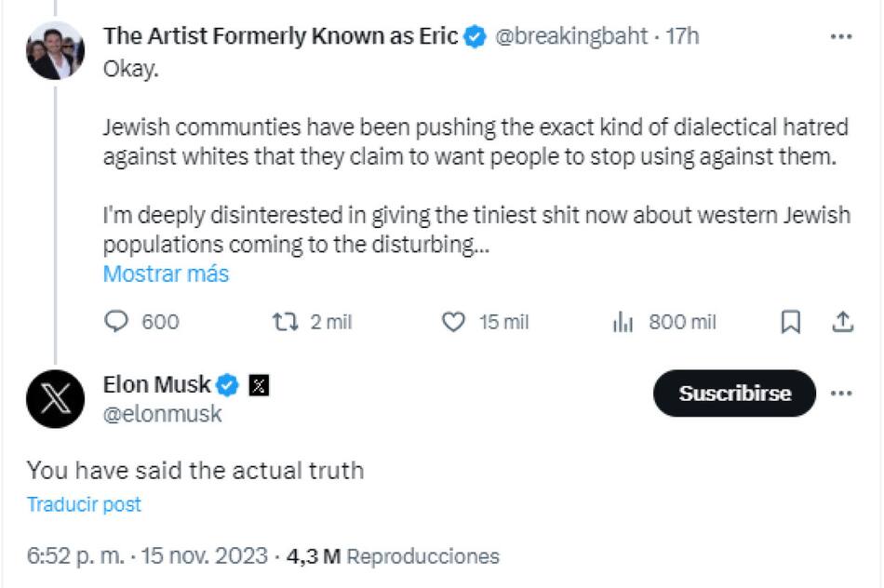
Task: Click Elon Musk's verified checkmark badge
Action: [228, 385]
